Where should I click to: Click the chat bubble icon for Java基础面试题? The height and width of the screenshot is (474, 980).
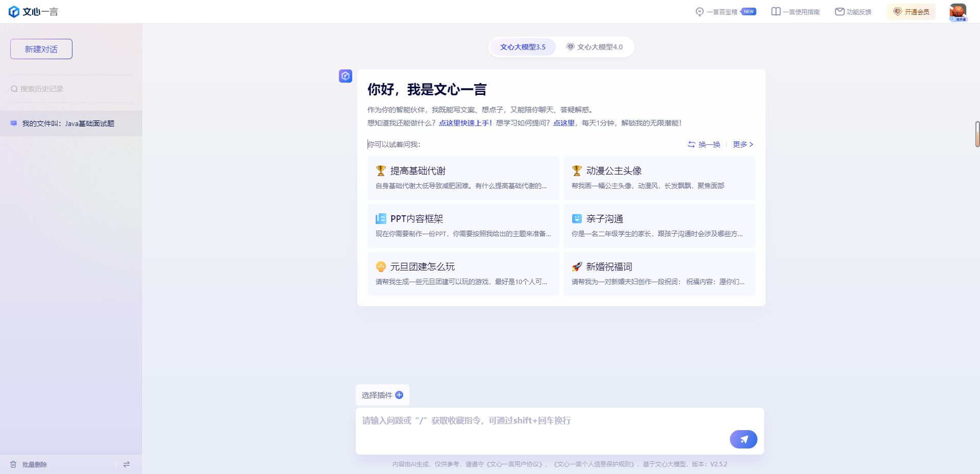(14, 123)
